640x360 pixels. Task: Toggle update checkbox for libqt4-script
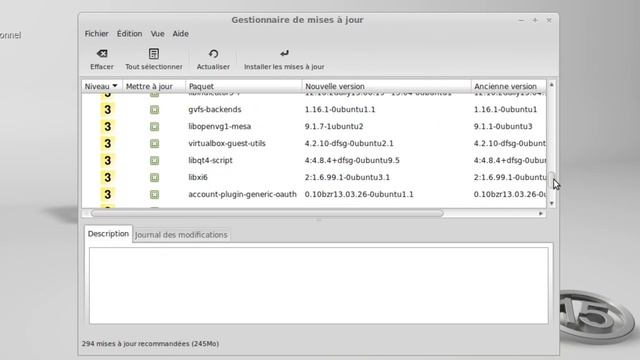click(x=154, y=161)
